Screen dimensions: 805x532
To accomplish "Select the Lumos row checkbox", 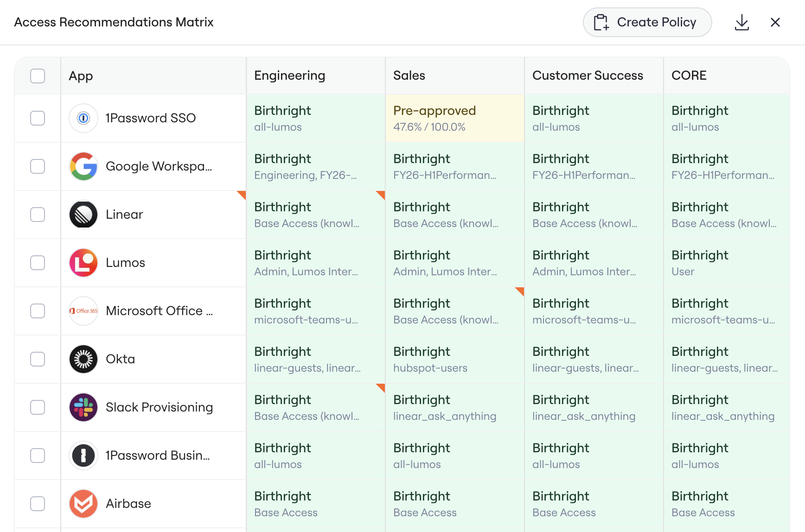I will tap(38, 263).
